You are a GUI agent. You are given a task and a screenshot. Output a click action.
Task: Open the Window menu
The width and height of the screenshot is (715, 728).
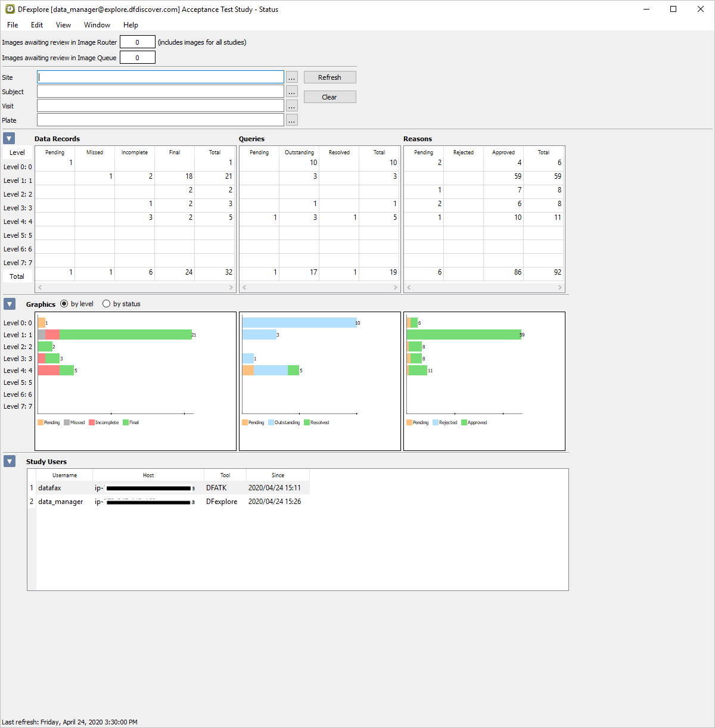click(97, 25)
